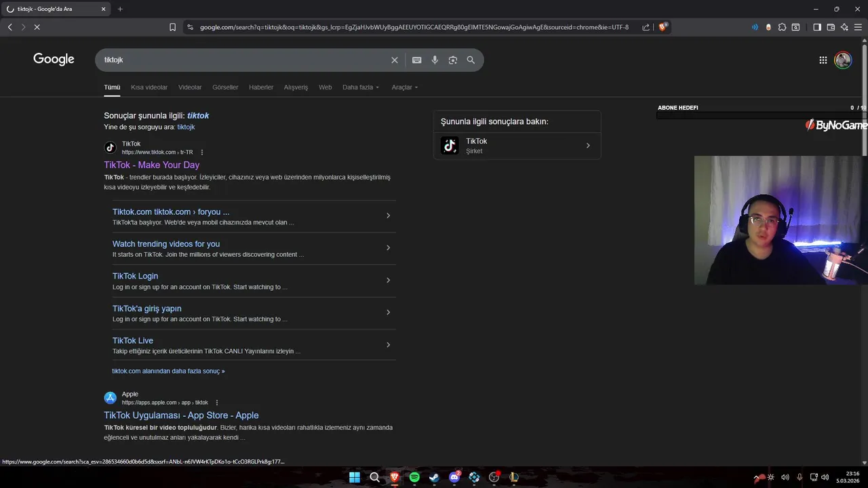
Task: Expand the Araçlar tools menu
Action: [405, 87]
